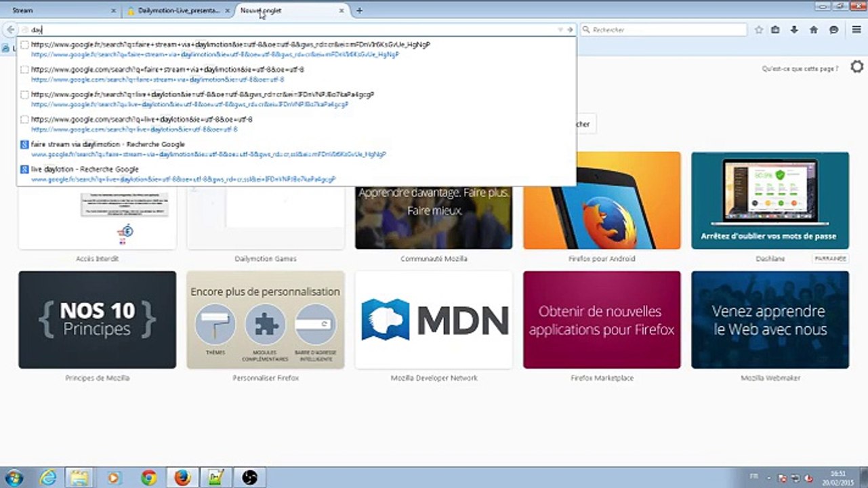Select google.com live+daylotion URL suggestion

click(296, 124)
